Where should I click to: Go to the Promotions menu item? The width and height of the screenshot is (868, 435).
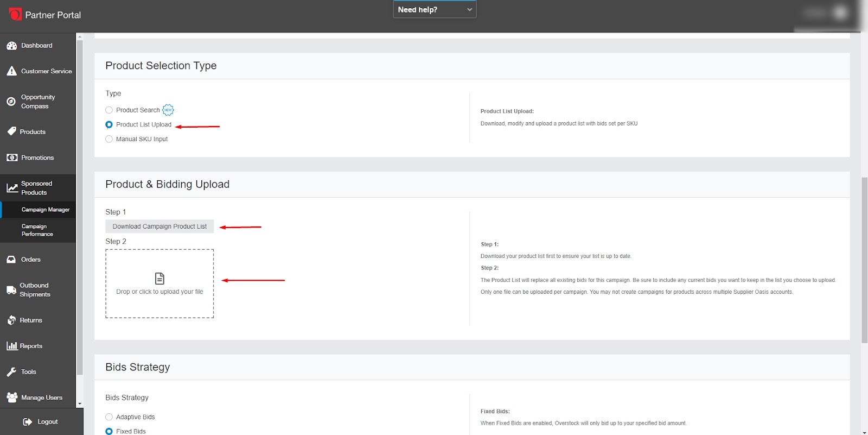click(x=38, y=157)
